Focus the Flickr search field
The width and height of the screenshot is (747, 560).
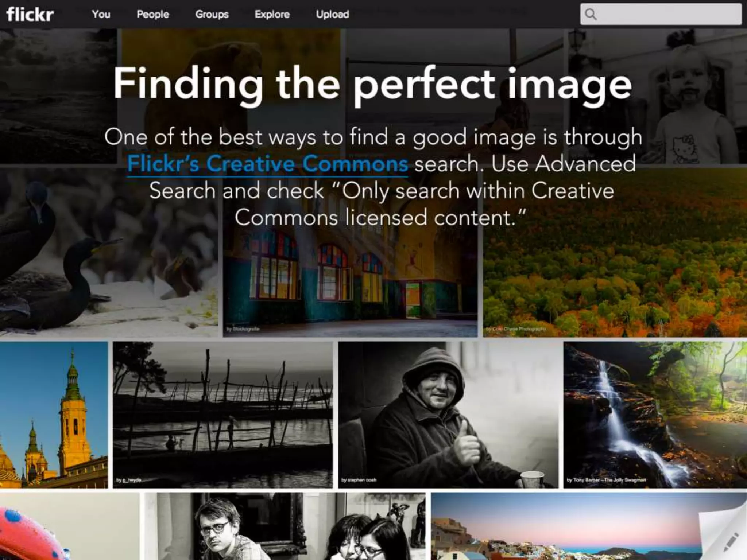661,14
